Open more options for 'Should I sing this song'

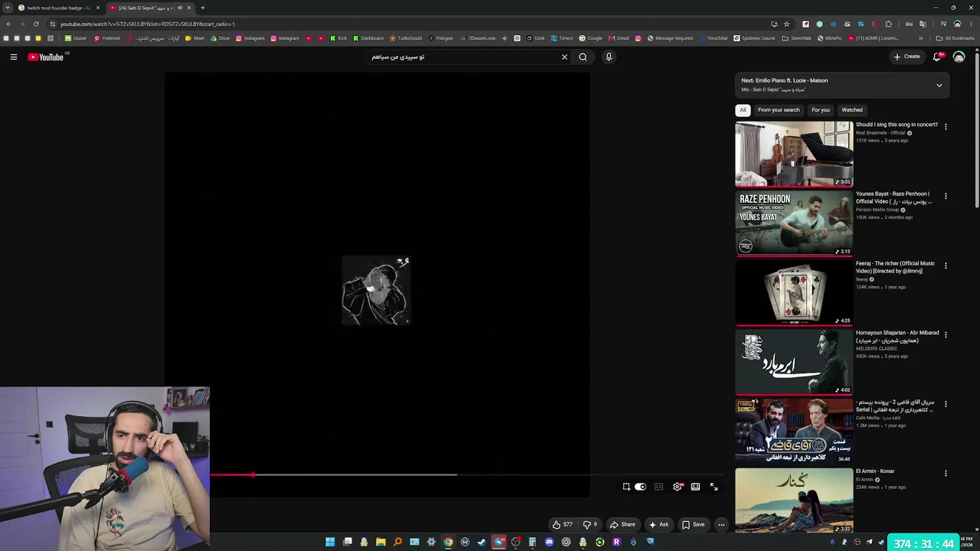click(946, 127)
